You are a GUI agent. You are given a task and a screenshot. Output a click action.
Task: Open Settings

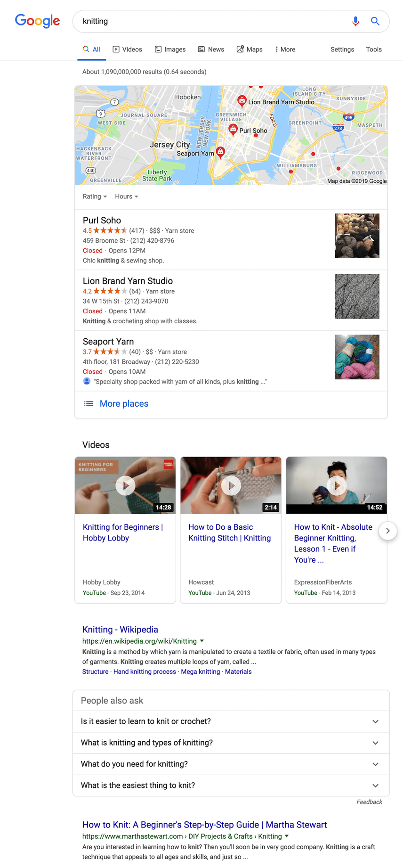pos(342,49)
